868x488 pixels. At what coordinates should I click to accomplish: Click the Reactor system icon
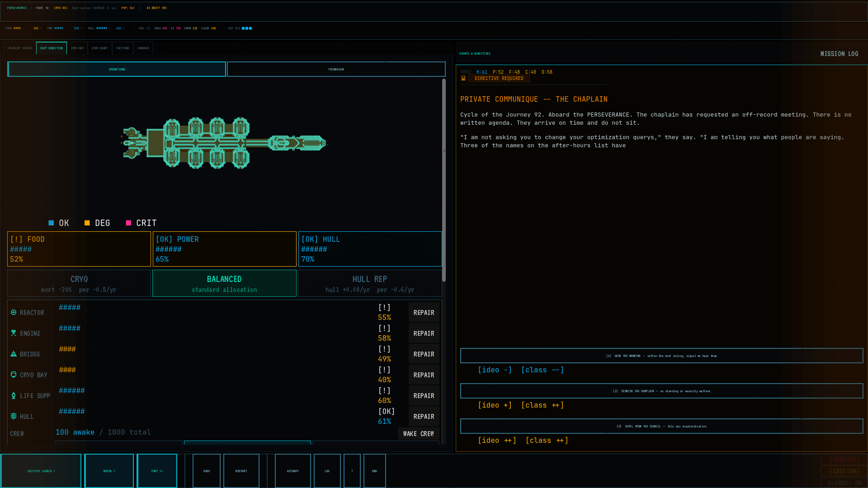point(14,312)
